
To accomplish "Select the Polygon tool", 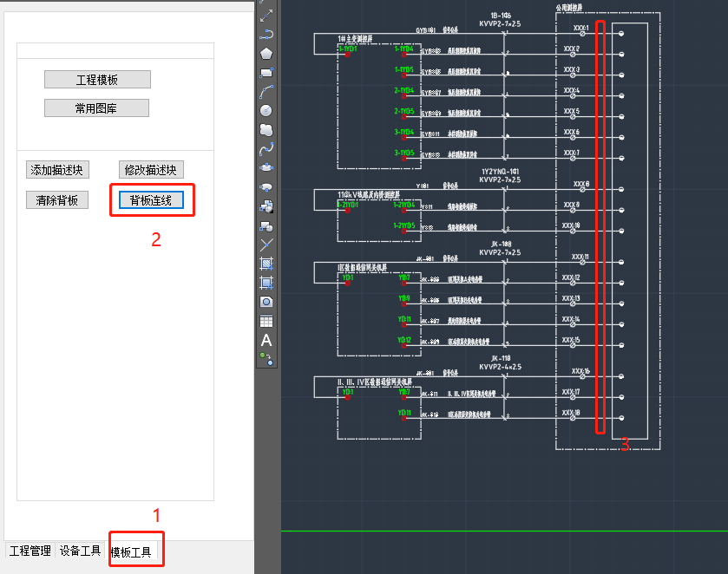I will click(x=266, y=53).
